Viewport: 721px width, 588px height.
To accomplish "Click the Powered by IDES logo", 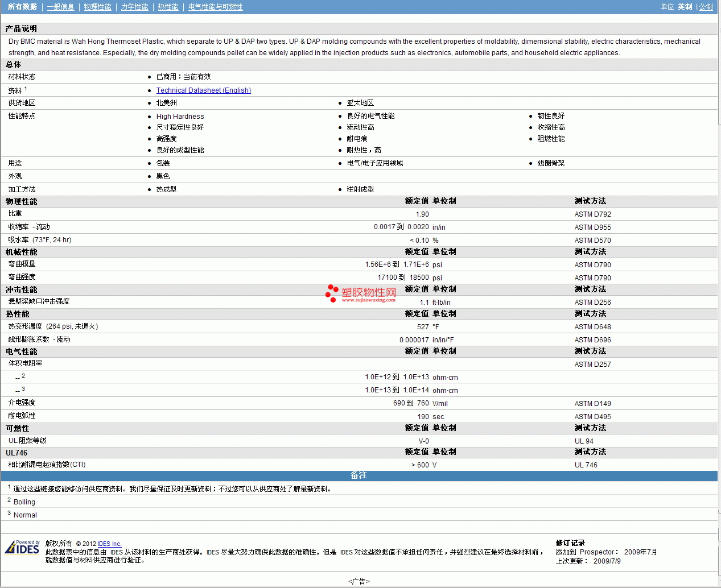I will point(22,547).
